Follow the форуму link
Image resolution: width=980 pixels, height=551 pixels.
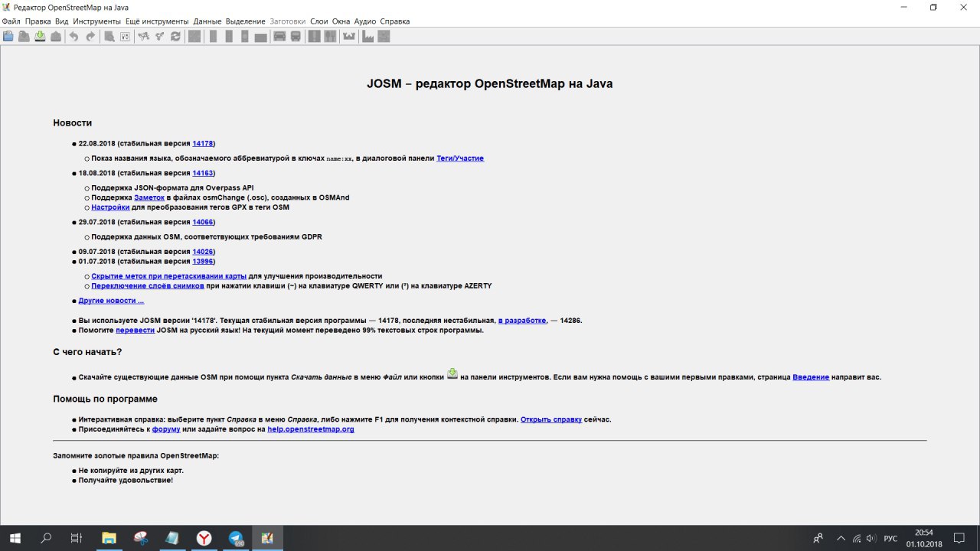[x=166, y=429]
